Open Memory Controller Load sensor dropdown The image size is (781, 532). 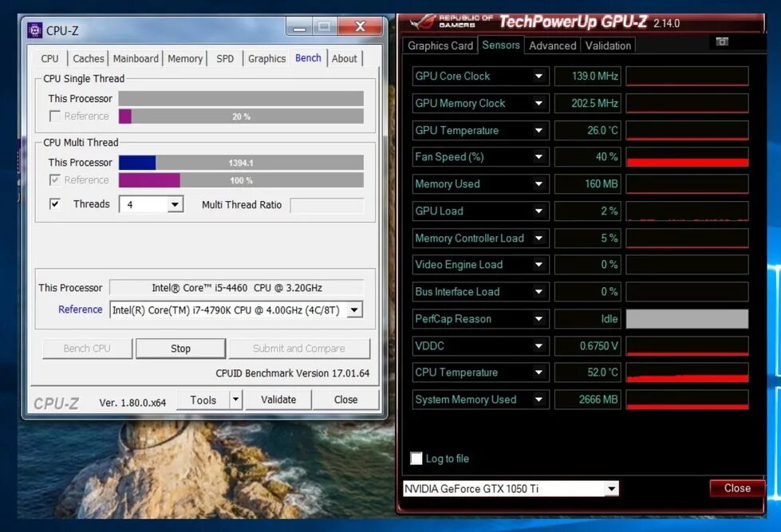tap(538, 238)
